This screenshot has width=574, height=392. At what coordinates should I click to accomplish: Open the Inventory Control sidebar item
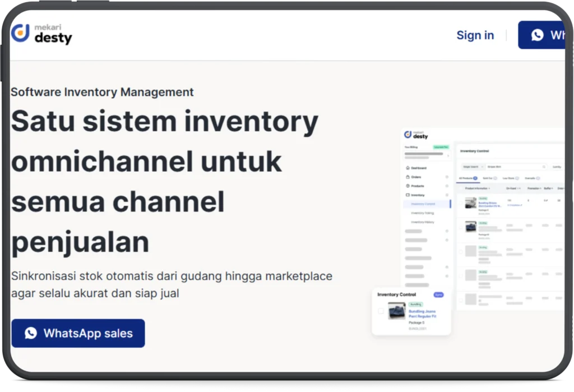(423, 204)
